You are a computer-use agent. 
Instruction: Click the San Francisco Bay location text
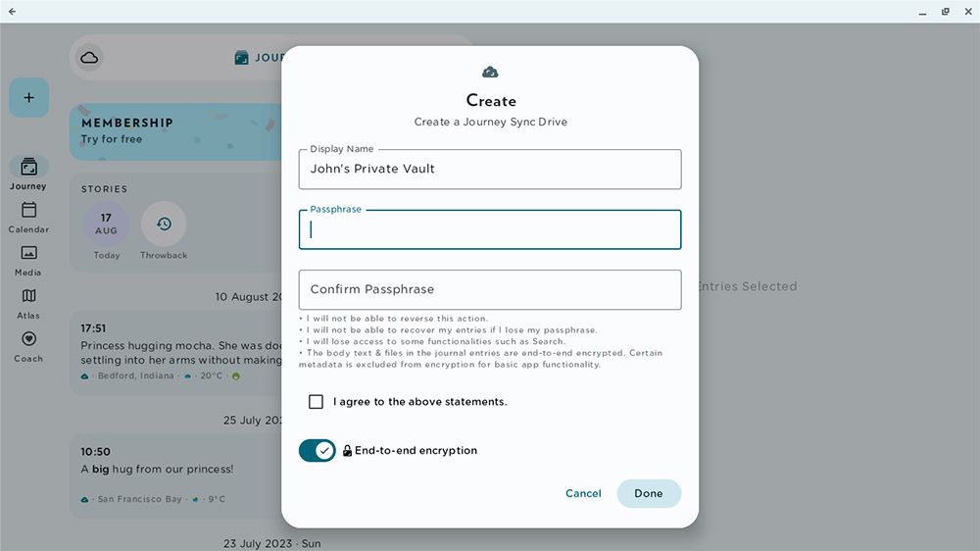(x=139, y=499)
